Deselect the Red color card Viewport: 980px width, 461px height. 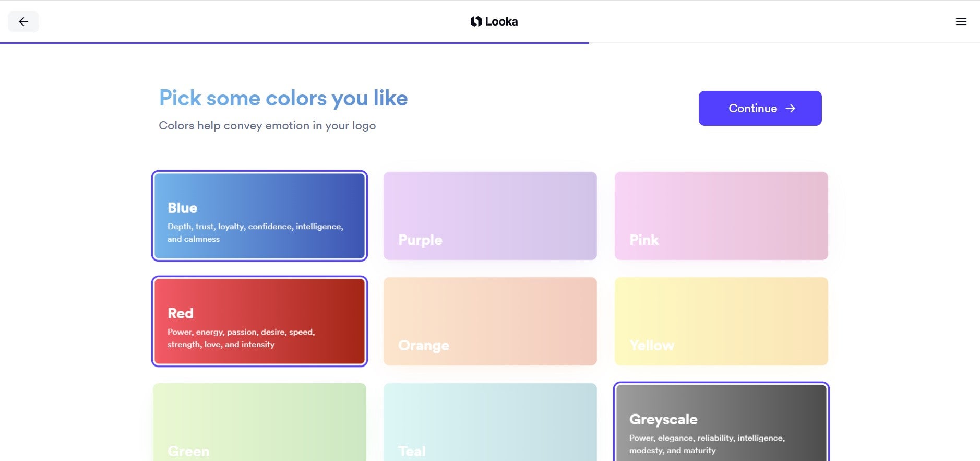coord(259,321)
